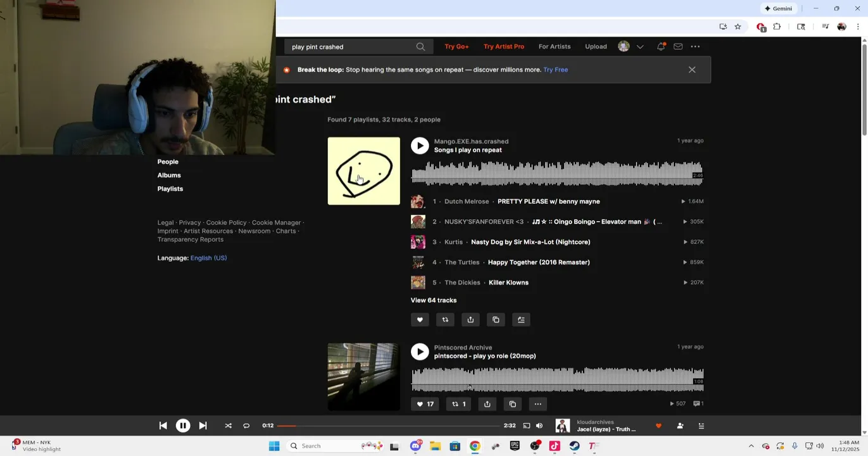Click Upload in the header
The width and height of the screenshot is (868, 456).
[x=596, y=46]
